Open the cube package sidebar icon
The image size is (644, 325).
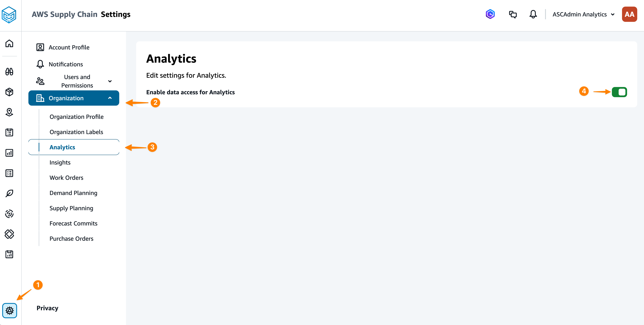click(9, 92)
